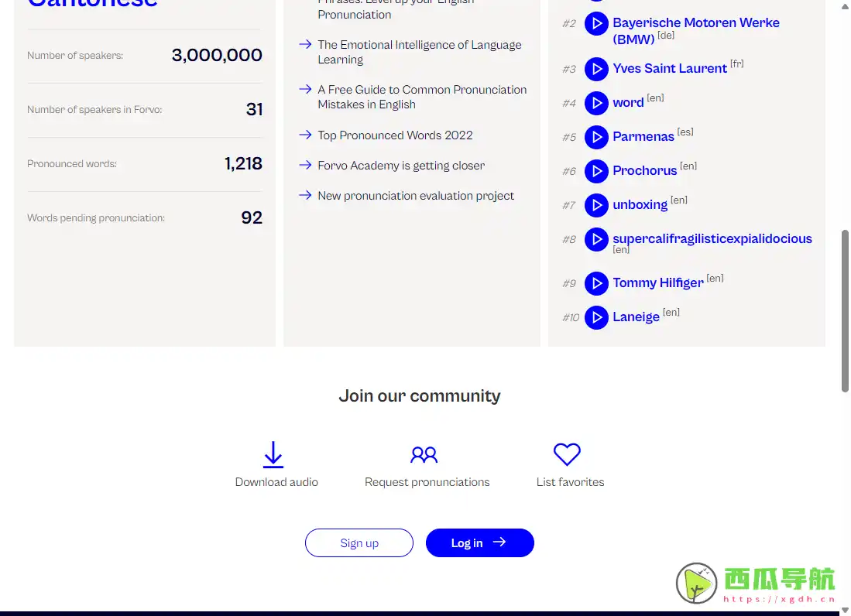The height and width of the screenshot is (616, 851).
Task: Click the Download audio label
Action: pos(276,482)
